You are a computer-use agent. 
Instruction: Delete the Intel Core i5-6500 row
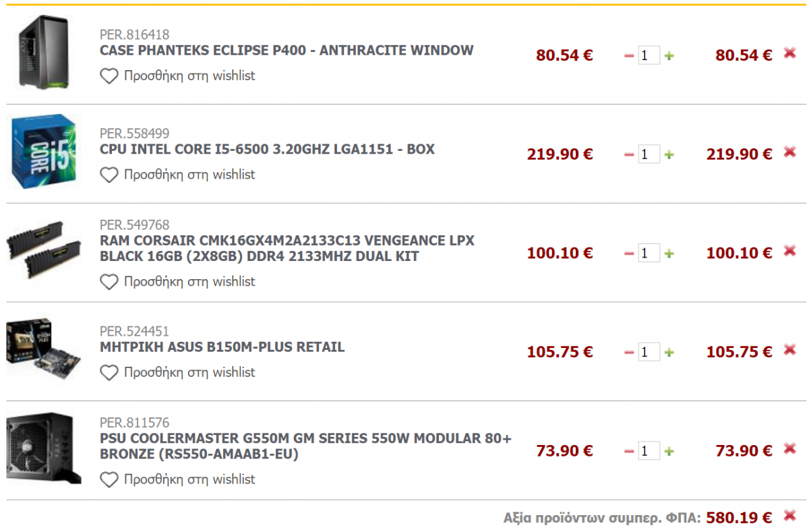pyautogui.click(x=790, y=152)
